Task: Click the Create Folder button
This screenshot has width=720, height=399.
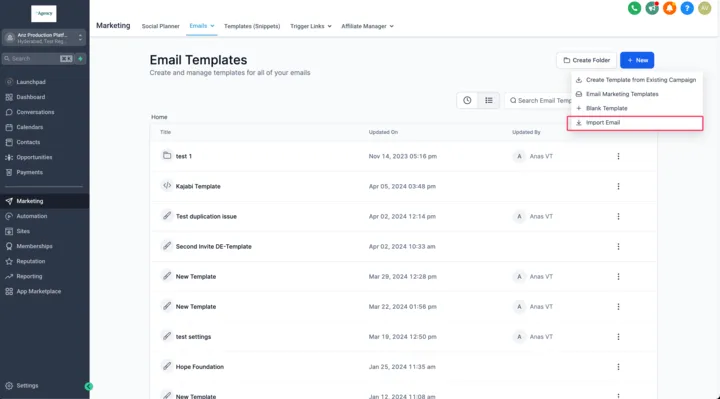Action: [x=586, y=60]
